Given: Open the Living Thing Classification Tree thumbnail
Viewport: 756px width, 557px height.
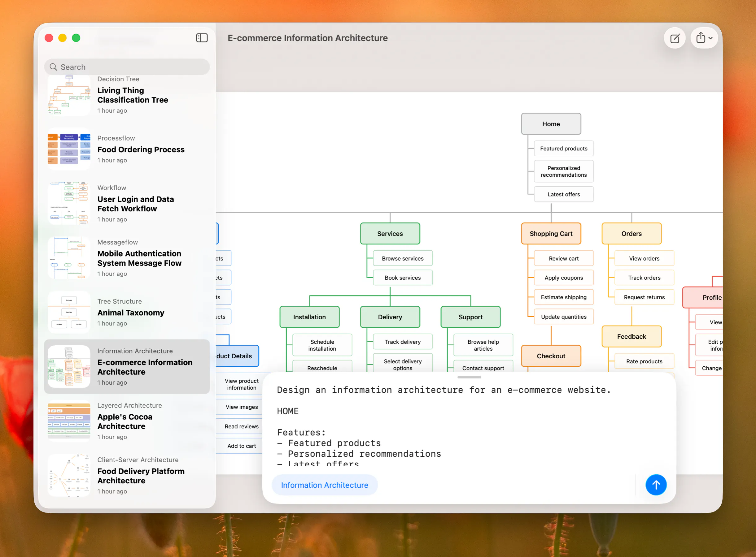Looking at the screenshot, I should (x=69, y=95).
